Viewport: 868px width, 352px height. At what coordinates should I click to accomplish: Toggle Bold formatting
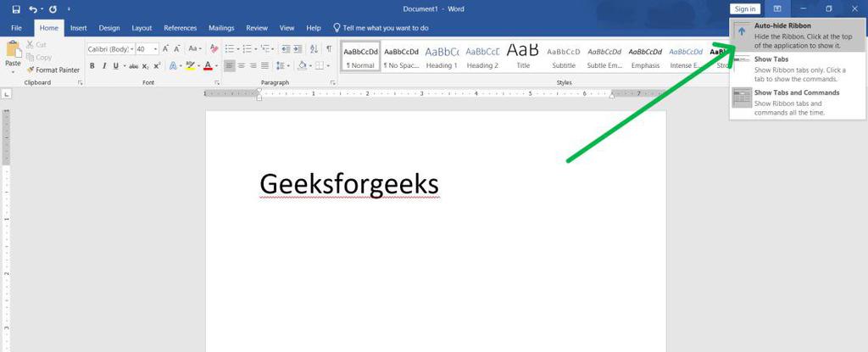92,66
